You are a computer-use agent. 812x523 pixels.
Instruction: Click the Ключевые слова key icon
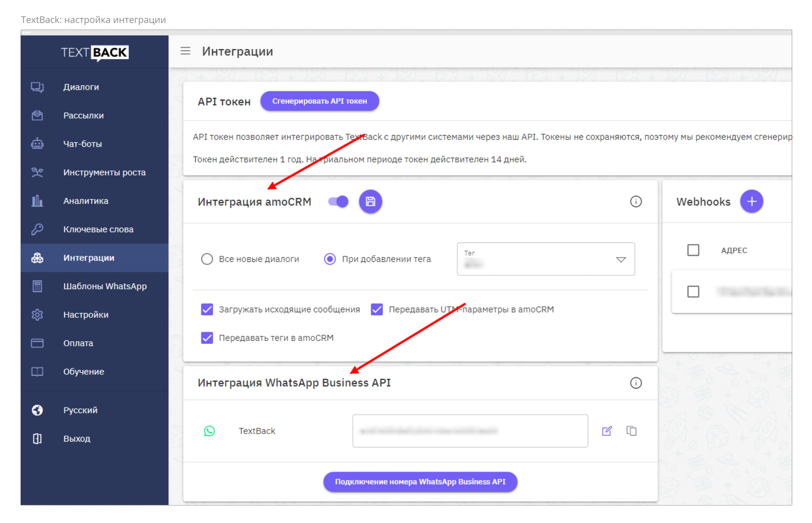(37, 229)
